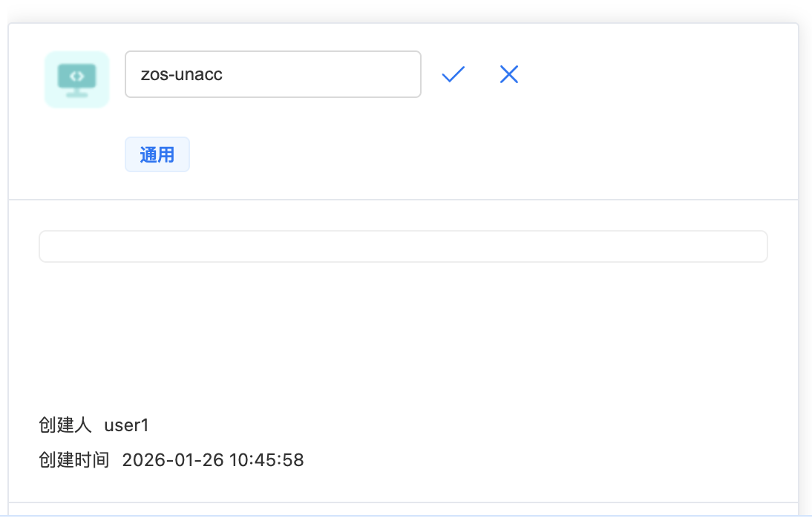
Task: Confirm the name edit with the checkmark
Action: 453,74
